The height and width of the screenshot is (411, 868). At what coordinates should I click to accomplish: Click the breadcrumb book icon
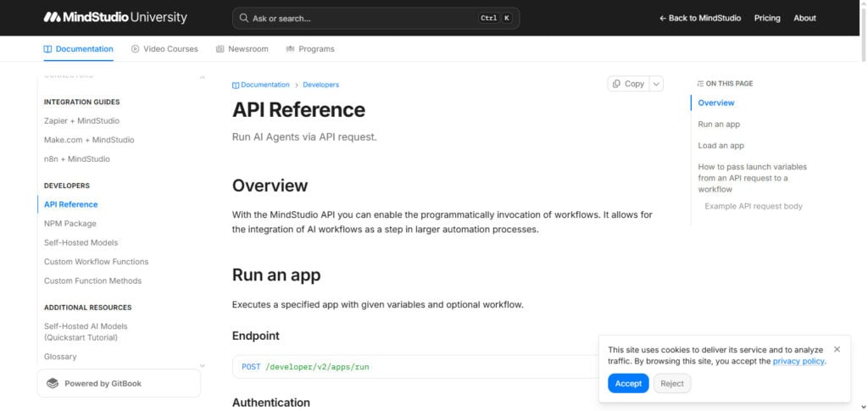coord(236,86)
